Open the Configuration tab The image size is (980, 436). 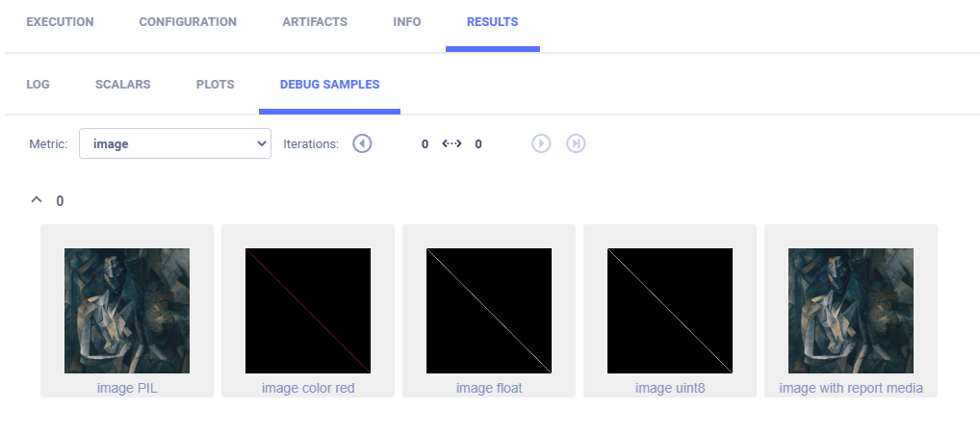[x=188, y=22]
